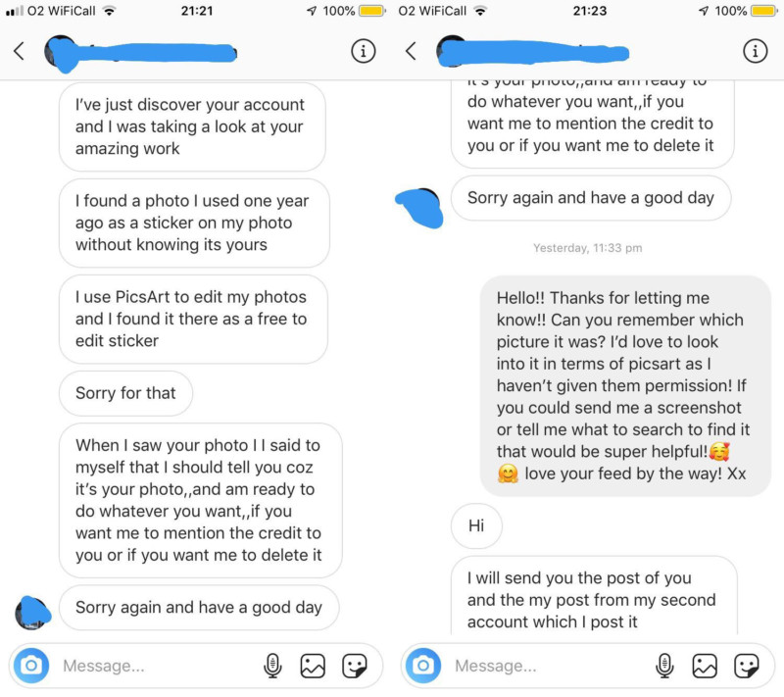The height and width of the screenshot is (697, 784).
Task: Open conversation info in left chat
Action: click(x=363, y=51)
